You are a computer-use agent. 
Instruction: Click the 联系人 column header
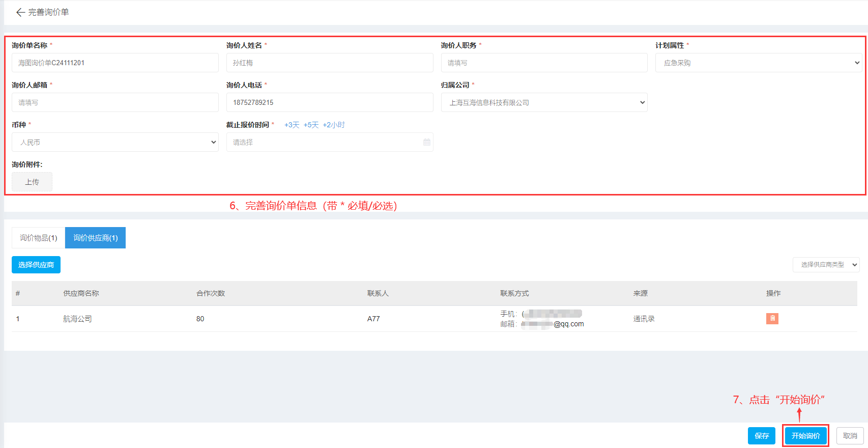378,293
